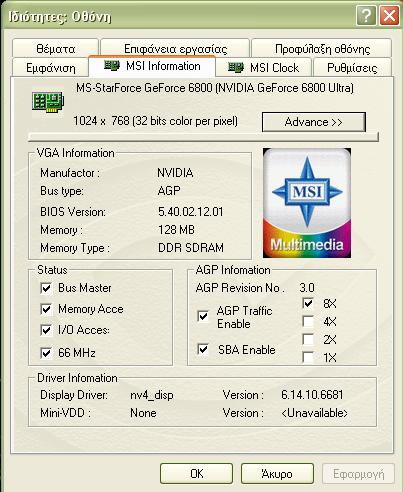Image resolution: width=403 pixels, height=492 pixels.
Task: Open the Ρυθμίσεις tab
Action: [352, 68]
